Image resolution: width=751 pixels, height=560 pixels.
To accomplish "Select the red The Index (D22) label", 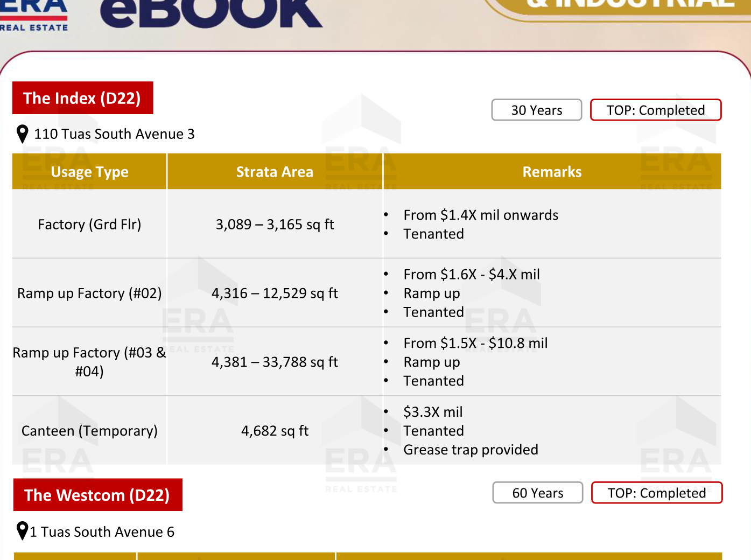I will [x=83, y=98].
